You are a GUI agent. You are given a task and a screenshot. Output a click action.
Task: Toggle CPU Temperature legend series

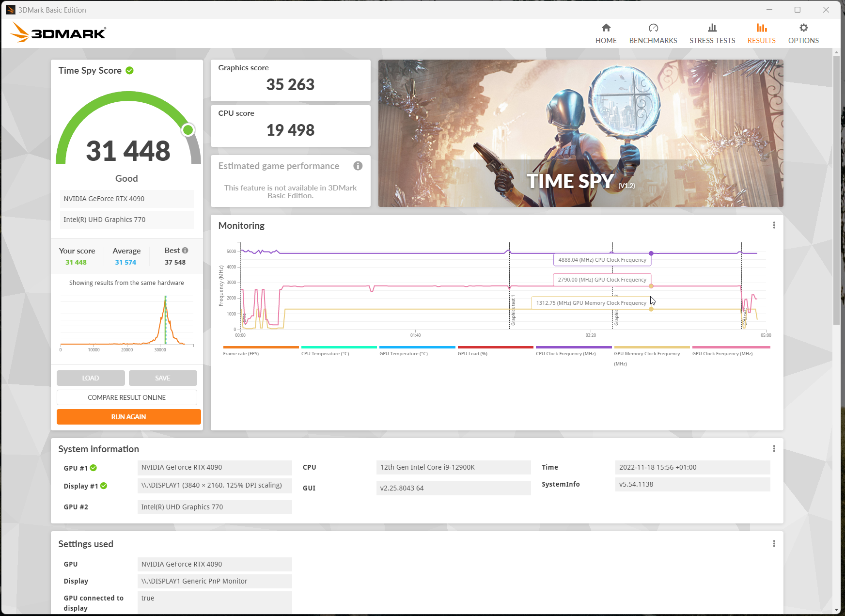339,351
